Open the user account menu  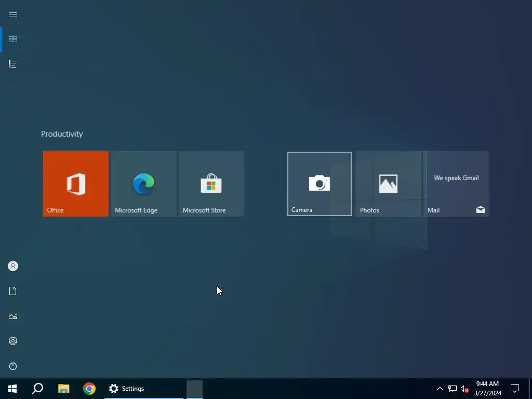point(13,266)
